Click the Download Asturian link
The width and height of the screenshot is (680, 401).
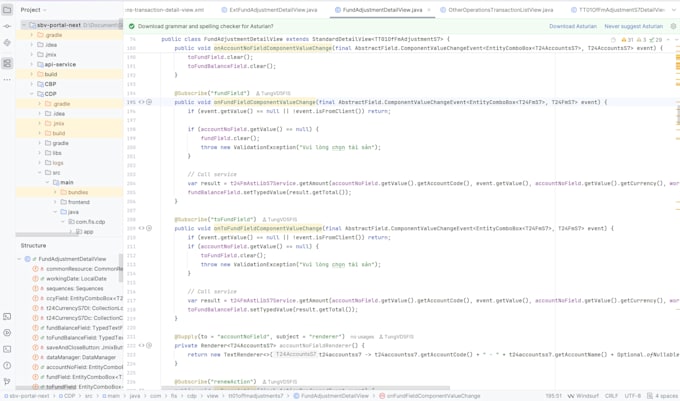coord(572,26)
